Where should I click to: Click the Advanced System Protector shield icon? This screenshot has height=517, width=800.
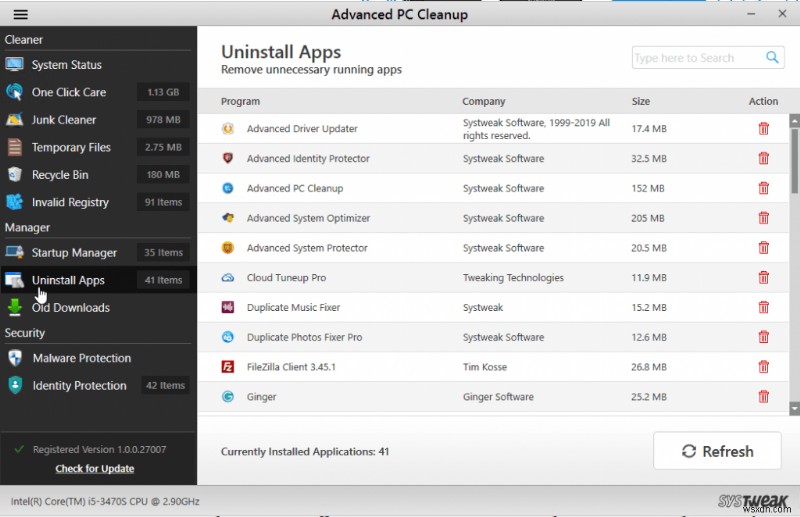tap(228, 248)
